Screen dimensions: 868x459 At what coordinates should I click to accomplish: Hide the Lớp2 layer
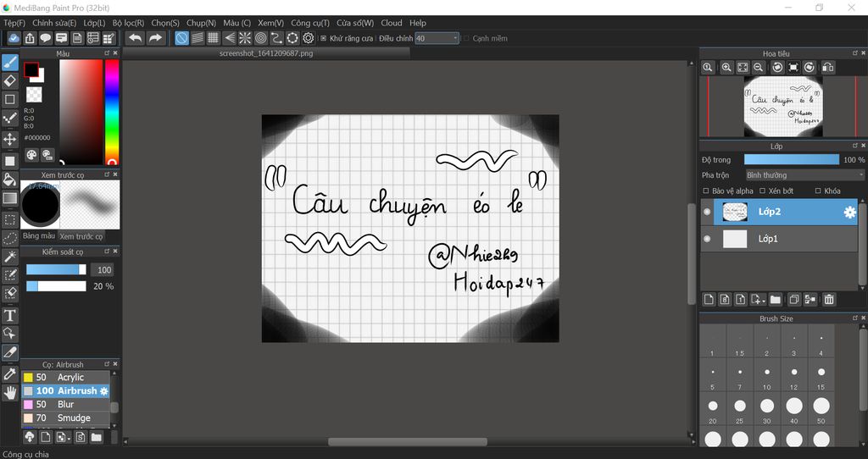point(707,212)
